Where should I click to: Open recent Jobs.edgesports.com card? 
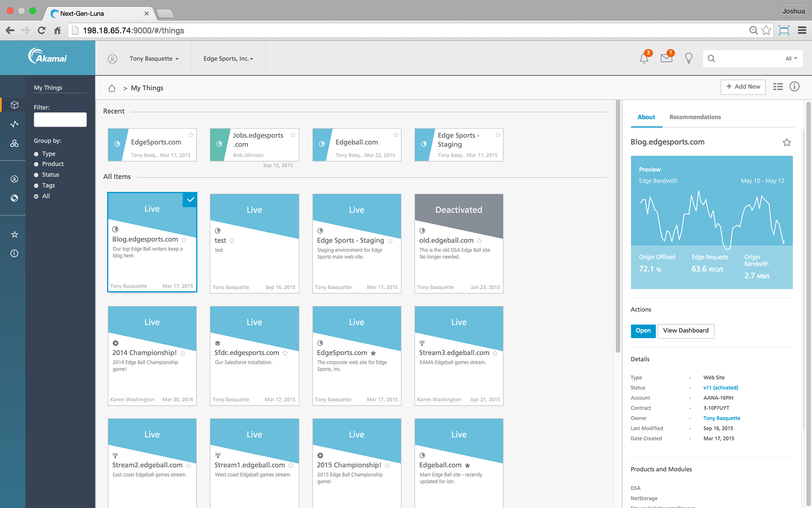[x=255, y=145]
